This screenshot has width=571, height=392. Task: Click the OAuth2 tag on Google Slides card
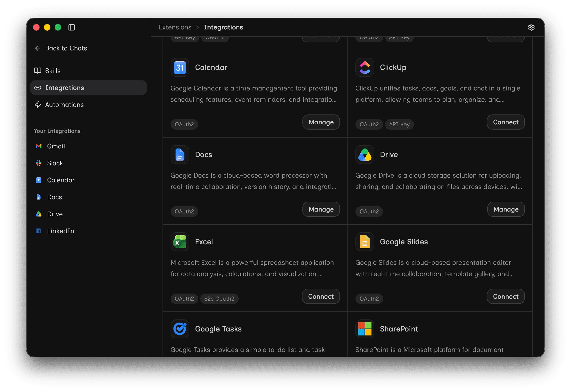(x=369, y=299)
